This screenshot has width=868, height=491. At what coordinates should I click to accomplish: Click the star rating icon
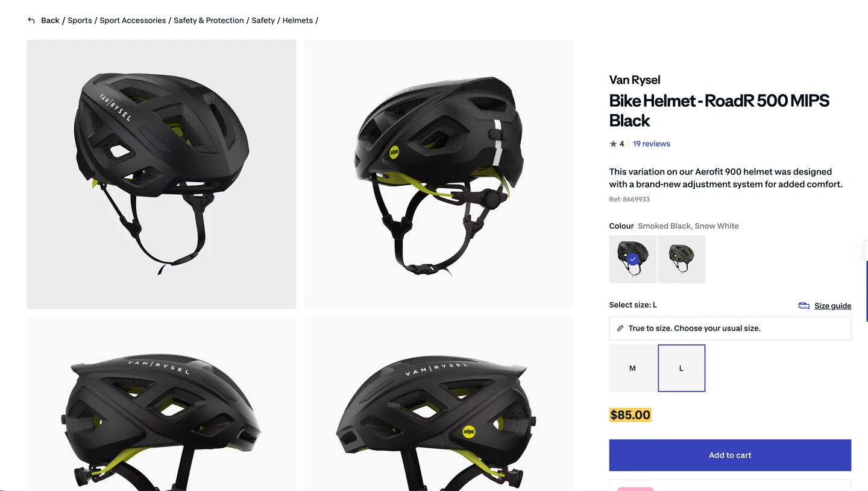point(613,144)
